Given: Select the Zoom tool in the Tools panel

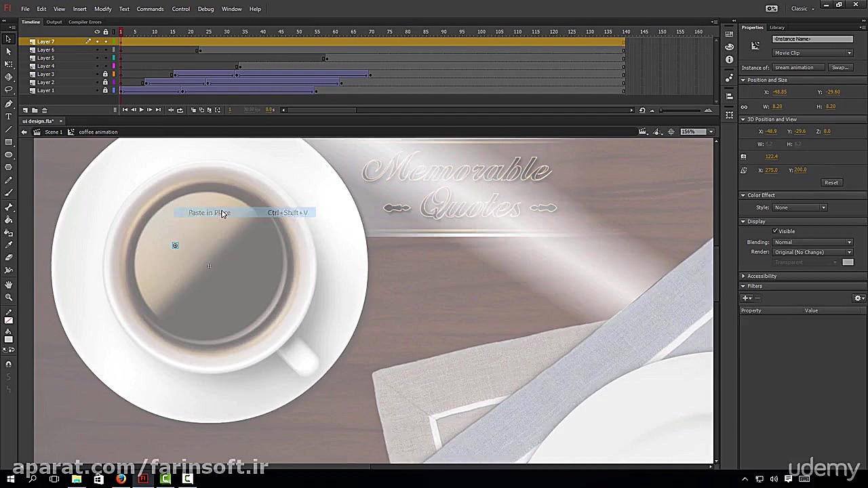Looking at the screenshot, I should (9, 298).
